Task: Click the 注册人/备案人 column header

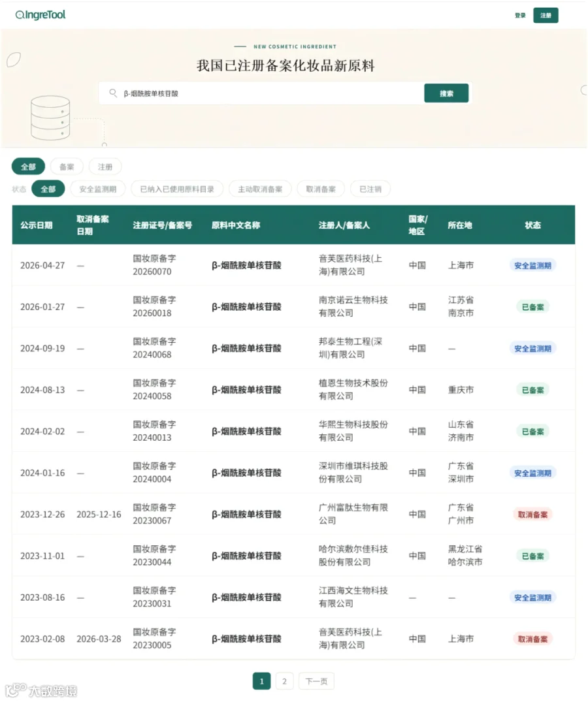Action: pos(344,225)
